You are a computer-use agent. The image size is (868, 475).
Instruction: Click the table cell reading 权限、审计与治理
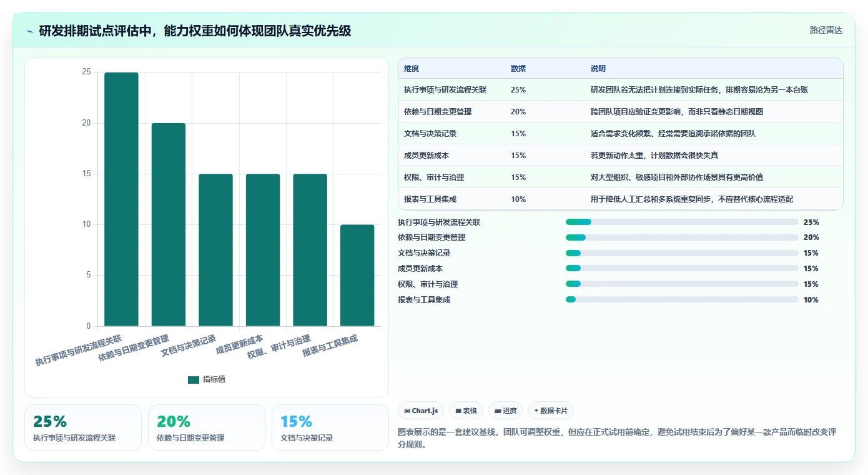tap(434, 177)
